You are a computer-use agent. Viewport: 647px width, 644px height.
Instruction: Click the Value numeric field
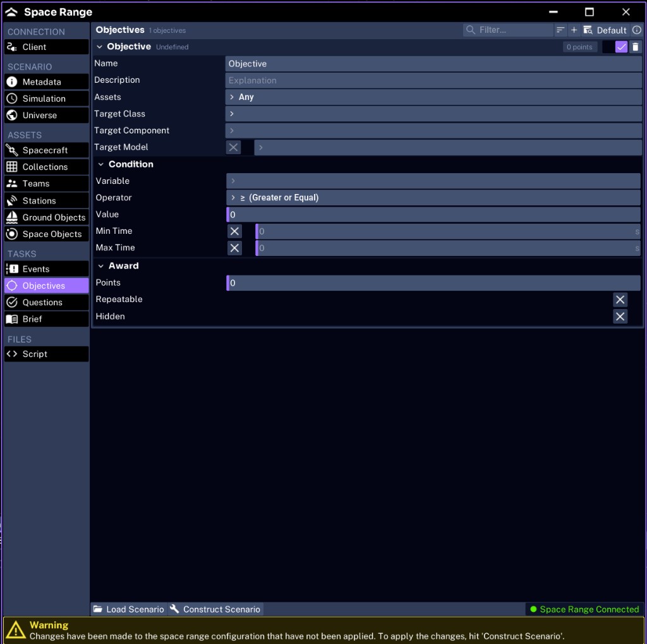click(433, 215)
